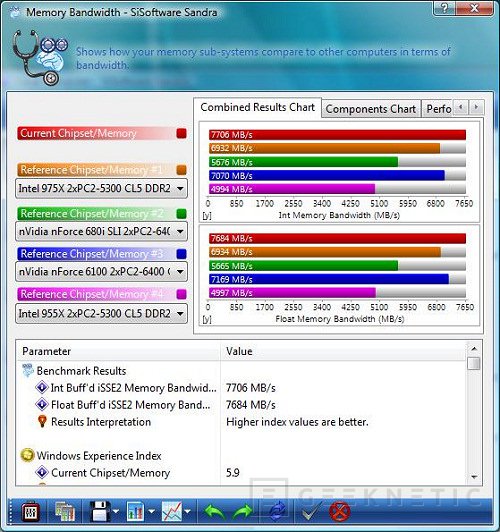Click the red 7684 MB/s Float bar

coord(337,238)
